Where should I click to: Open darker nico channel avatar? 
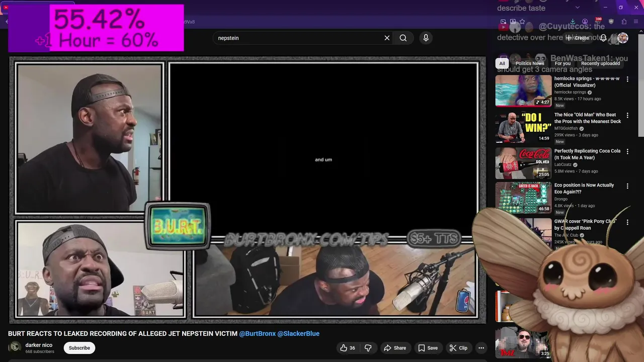click(x=15, y=347)
